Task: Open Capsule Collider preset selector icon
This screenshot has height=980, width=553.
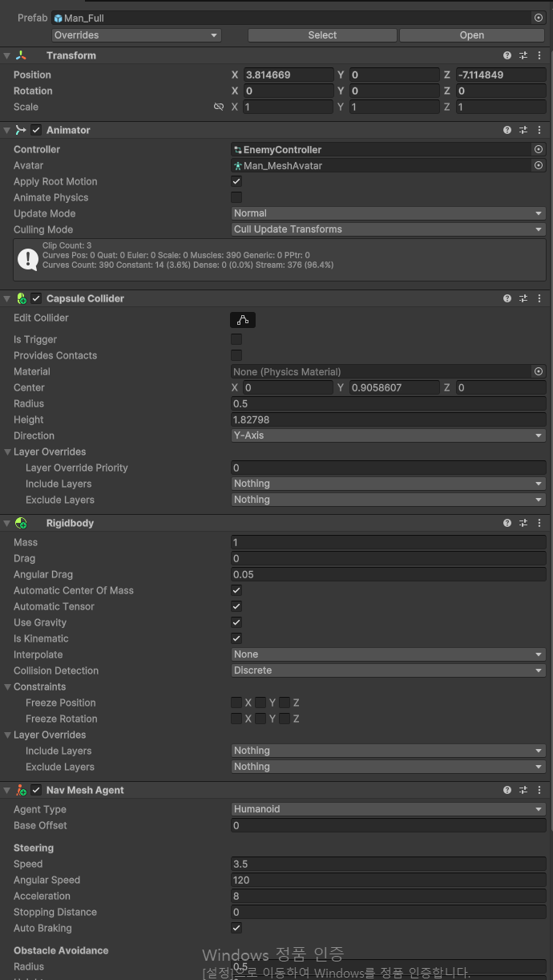Action: pos(523,298)
